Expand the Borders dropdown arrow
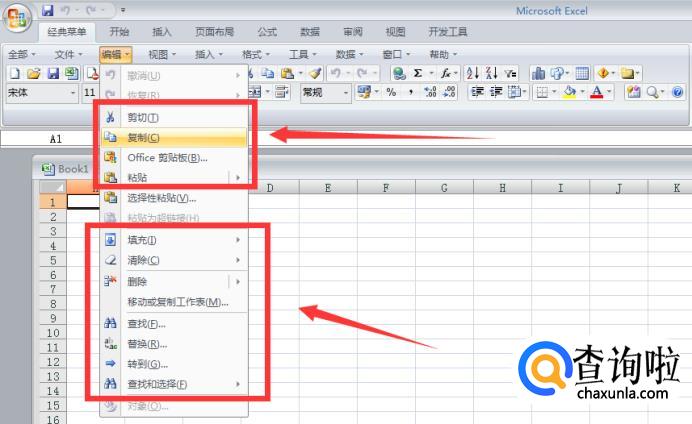 [x=554, y=92]
